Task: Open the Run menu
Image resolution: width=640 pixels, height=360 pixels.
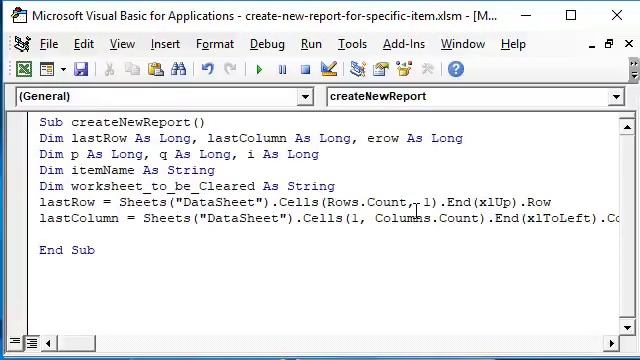Action: pyautogui.click(x=311, y=44)
